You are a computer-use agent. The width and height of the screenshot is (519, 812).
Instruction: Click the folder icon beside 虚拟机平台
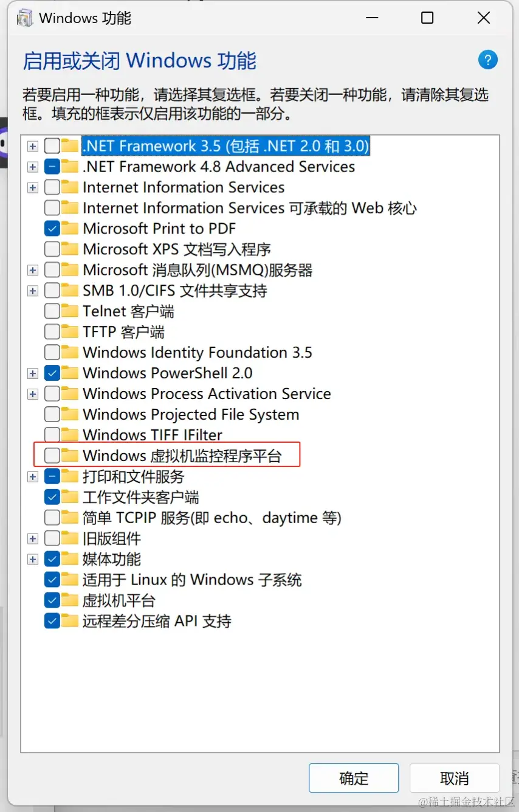tap(70, 600)
